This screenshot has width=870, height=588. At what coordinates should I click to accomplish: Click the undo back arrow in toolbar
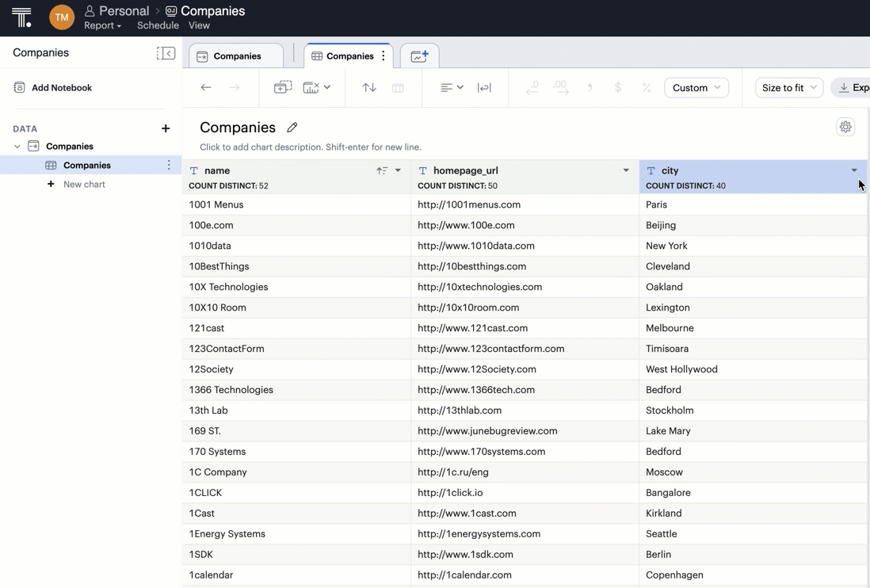pos(206,88)
